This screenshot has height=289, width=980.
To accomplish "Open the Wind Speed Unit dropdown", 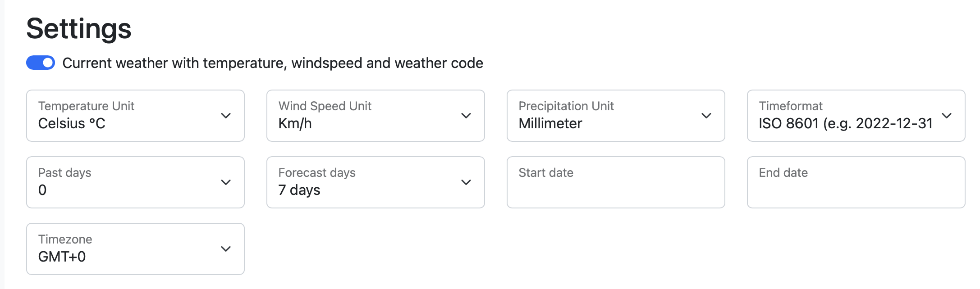I will [375, 116].
